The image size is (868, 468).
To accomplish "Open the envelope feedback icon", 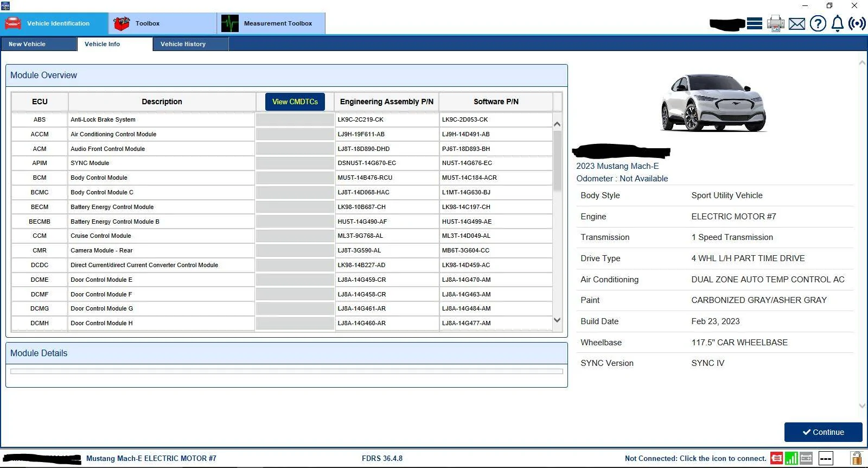I will coord(797,24).
